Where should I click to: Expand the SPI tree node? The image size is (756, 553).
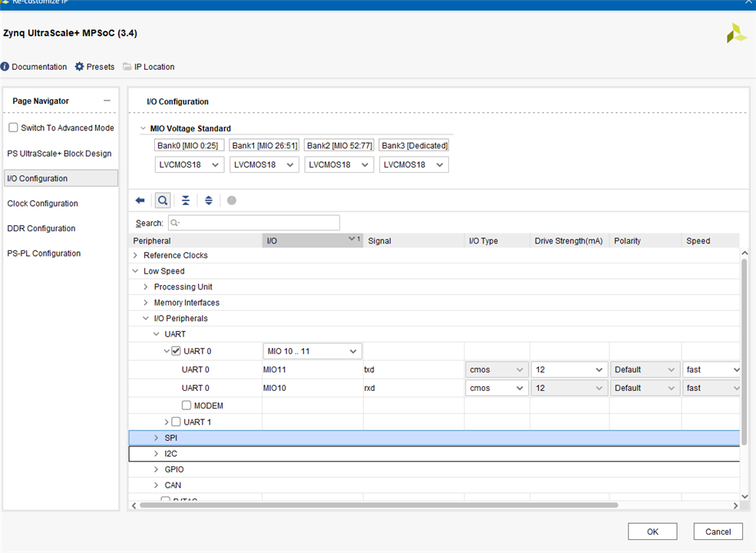(x=156, y=438)
